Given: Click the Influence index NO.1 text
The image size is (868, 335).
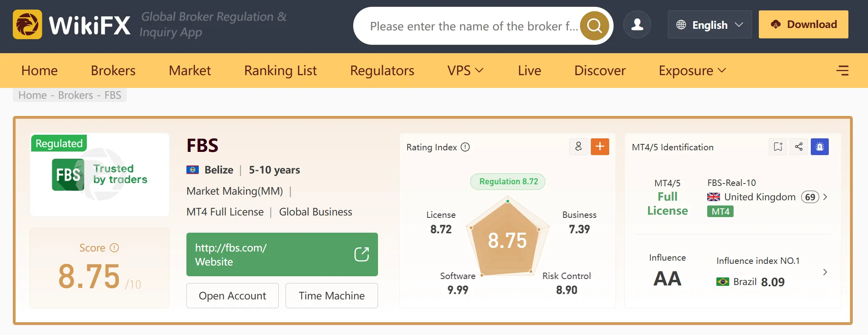Looking at the screenshot, I should click(x=758, y=261).
